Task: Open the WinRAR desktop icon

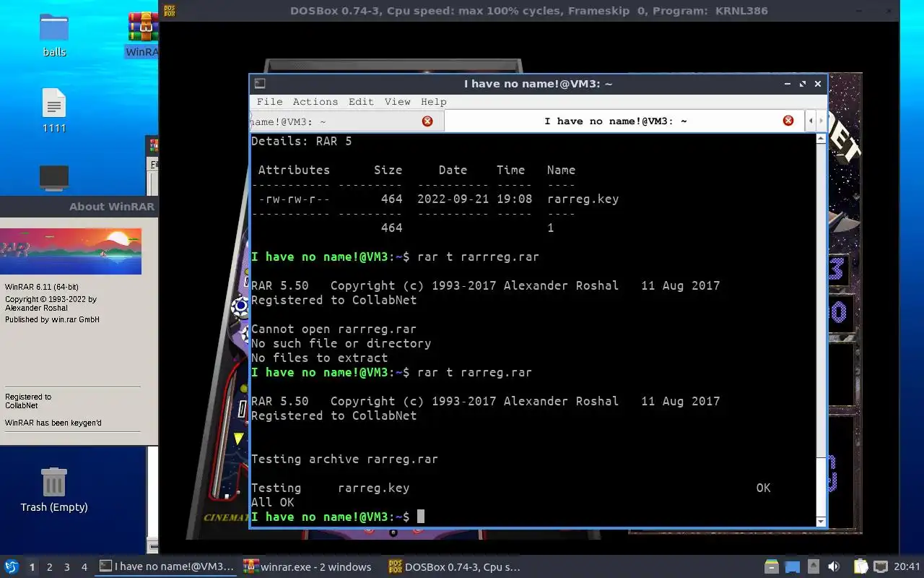Action: pyautogui.click(x=143, y=34)
